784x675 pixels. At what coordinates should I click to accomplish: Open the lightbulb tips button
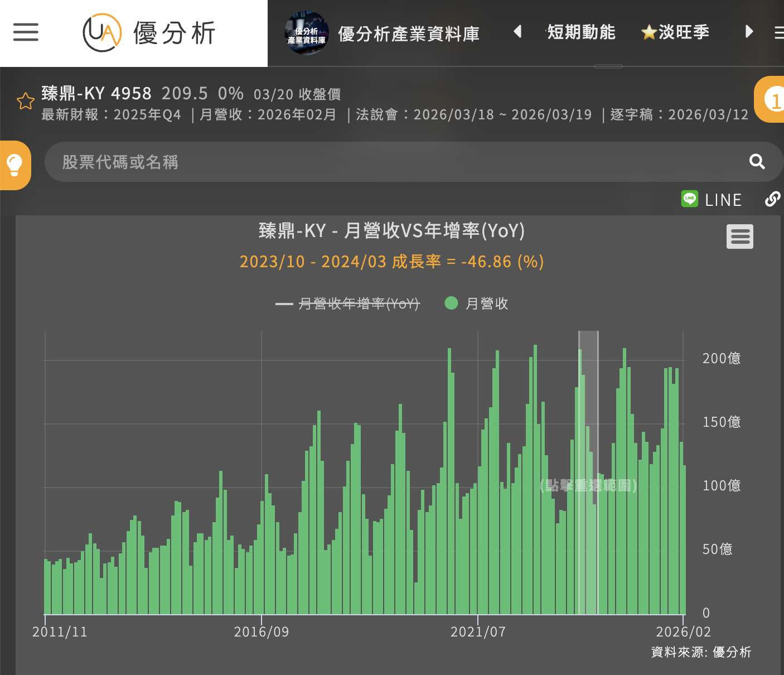tap(14, 165)
